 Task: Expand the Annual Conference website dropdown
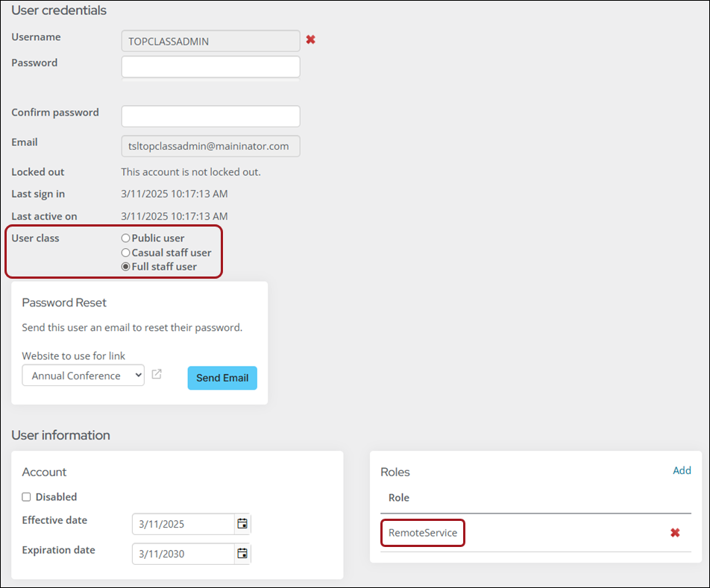pyautogui.click(x=83, y=376)
